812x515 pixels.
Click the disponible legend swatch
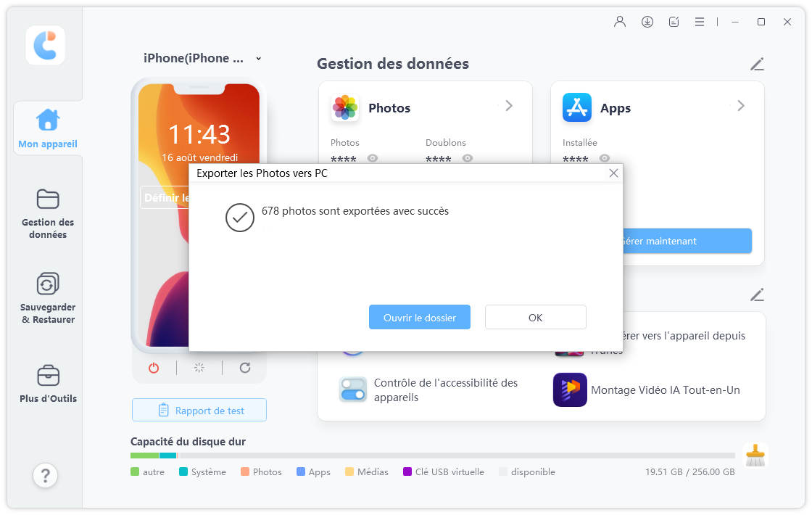click(x=503, y=471)
